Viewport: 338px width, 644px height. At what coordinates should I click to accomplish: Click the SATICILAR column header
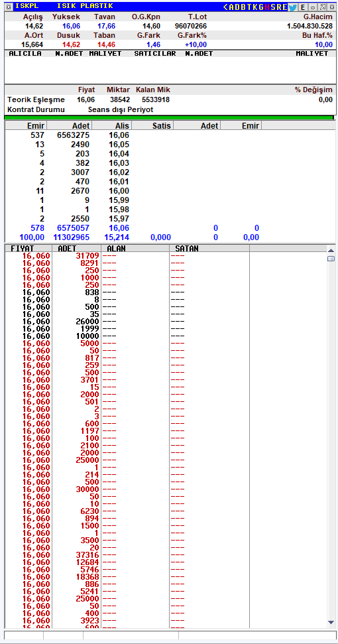click(x=155, y=54)
